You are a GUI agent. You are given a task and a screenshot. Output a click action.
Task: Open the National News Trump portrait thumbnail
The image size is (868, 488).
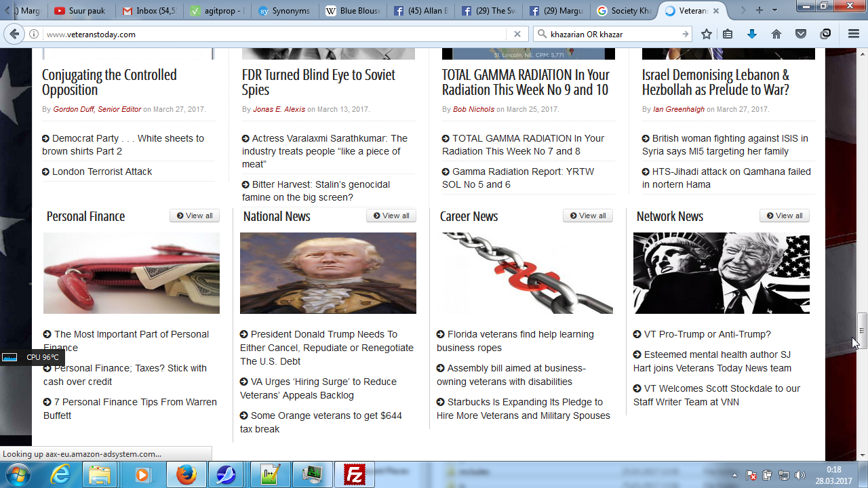pyautogui.click(x=328, y=273)
